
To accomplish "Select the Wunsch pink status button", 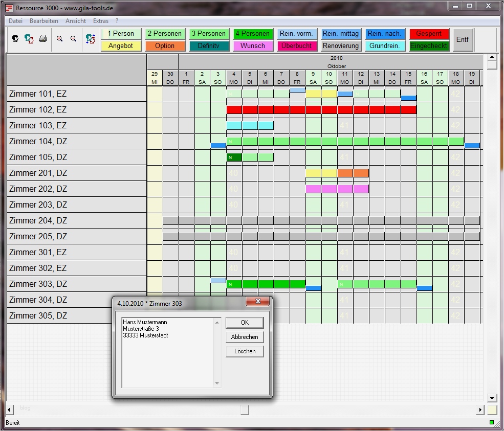I will (x=253, y=46).
